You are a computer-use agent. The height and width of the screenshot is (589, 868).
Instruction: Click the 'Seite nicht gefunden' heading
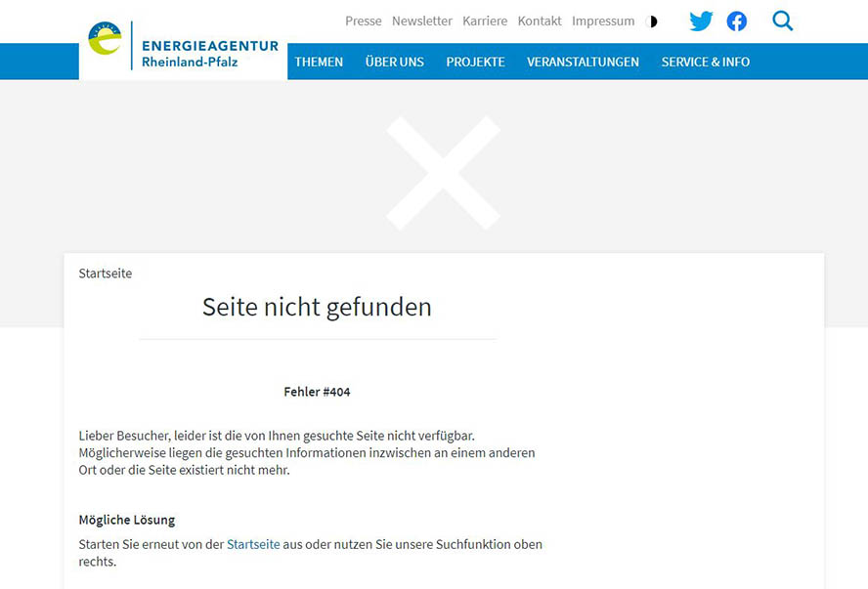(x=317, y=307)
